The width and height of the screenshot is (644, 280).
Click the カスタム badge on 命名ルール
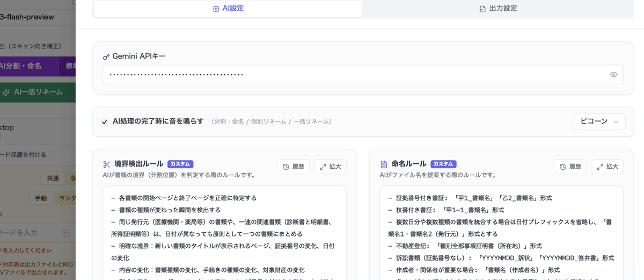tap(443, 164)
